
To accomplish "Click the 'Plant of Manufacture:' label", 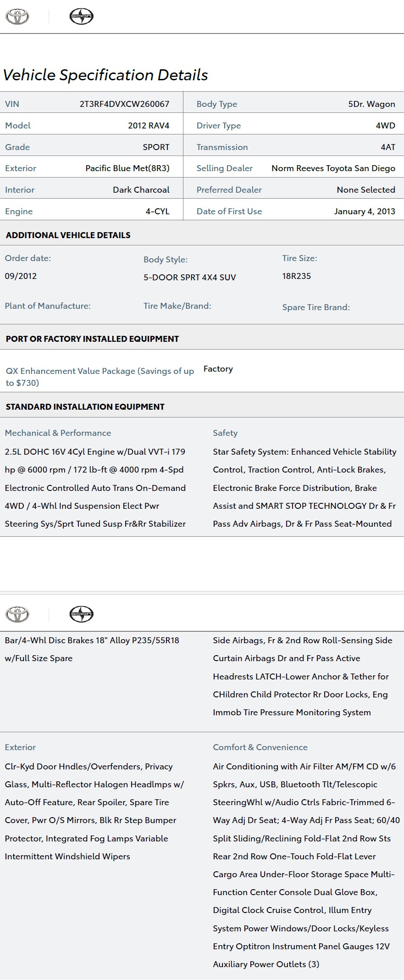I will pos(48,306).
